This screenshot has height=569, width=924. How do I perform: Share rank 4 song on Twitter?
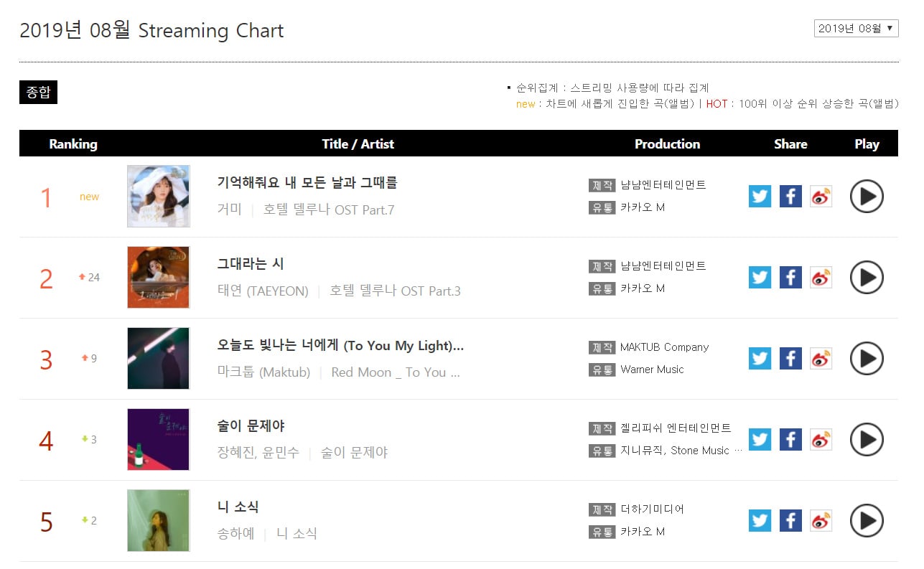[760, 439]
